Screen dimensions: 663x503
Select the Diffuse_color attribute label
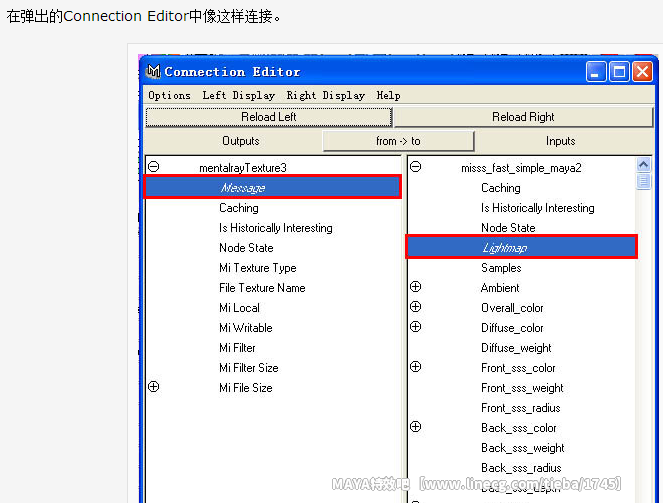tap(512, 328)
